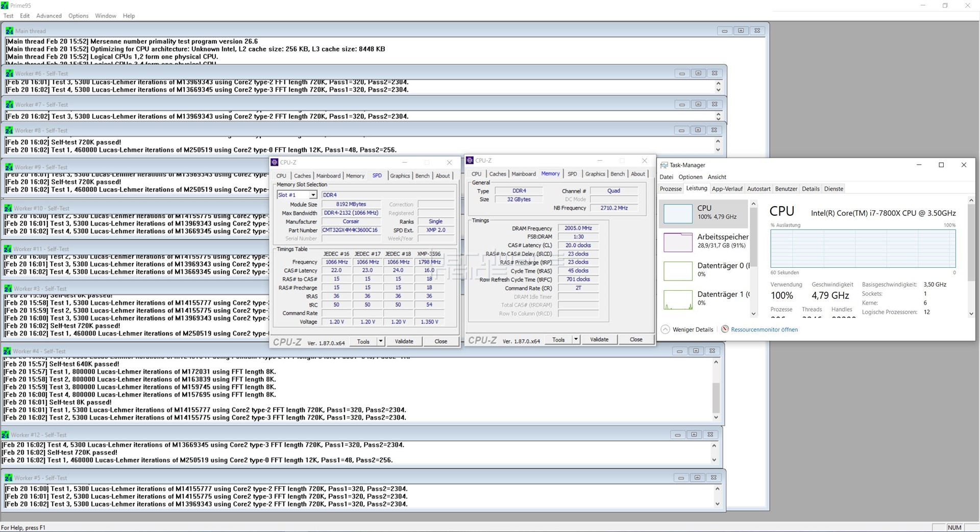
Task: Collapse Task-Manager with Weniger Details arrow
Action: point(665,329)
